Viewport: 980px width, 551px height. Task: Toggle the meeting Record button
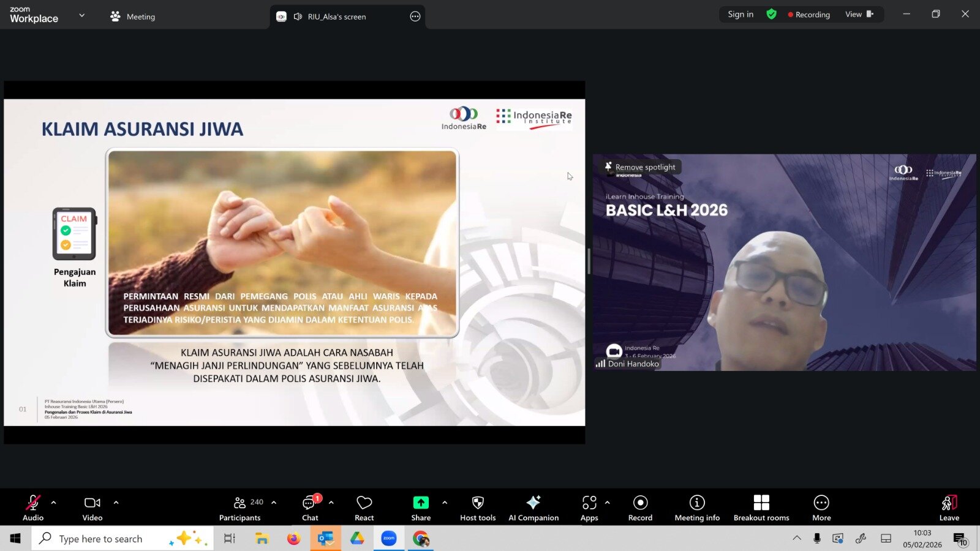(x=640, y=508)
